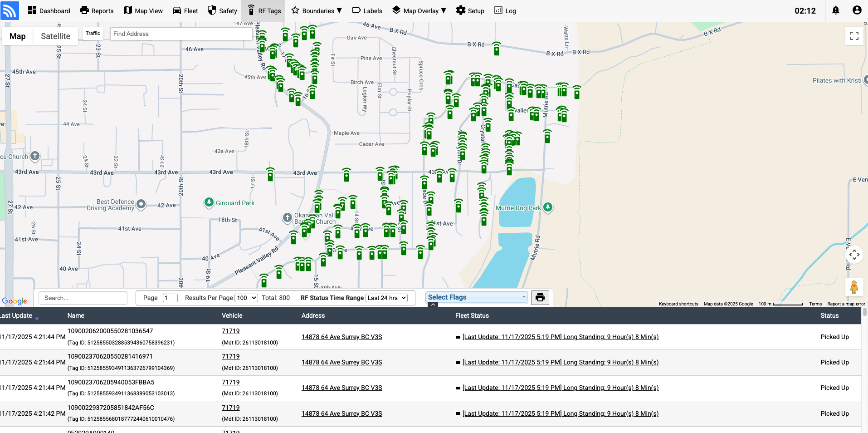This screenshot has height=433, width=868.
Task: Select the Map view type
Action: [x=18, y=36]
